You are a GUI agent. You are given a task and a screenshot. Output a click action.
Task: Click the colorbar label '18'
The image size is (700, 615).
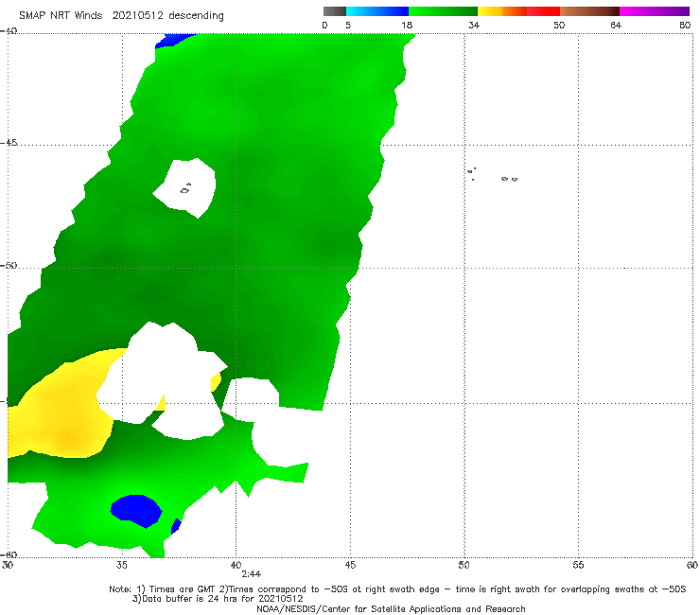coord(407,25)
